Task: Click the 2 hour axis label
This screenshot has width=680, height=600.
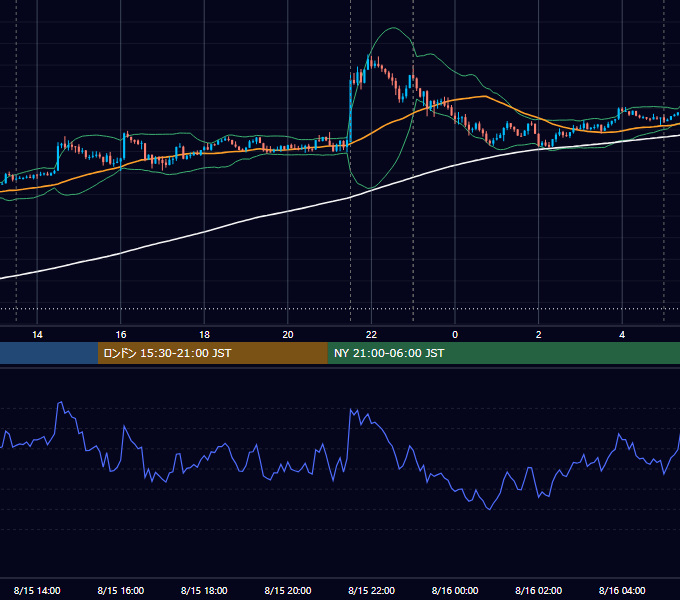Action: click(538, 335)
